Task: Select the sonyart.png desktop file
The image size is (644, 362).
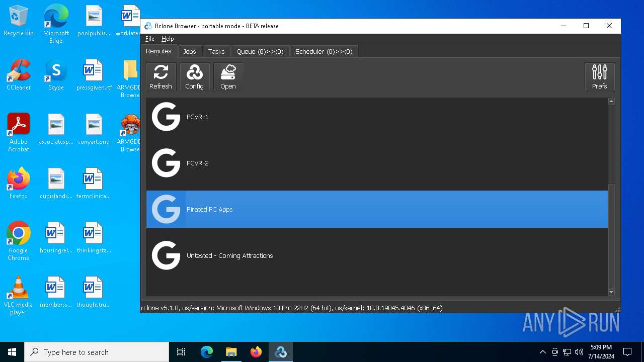Action: point(94,130)
